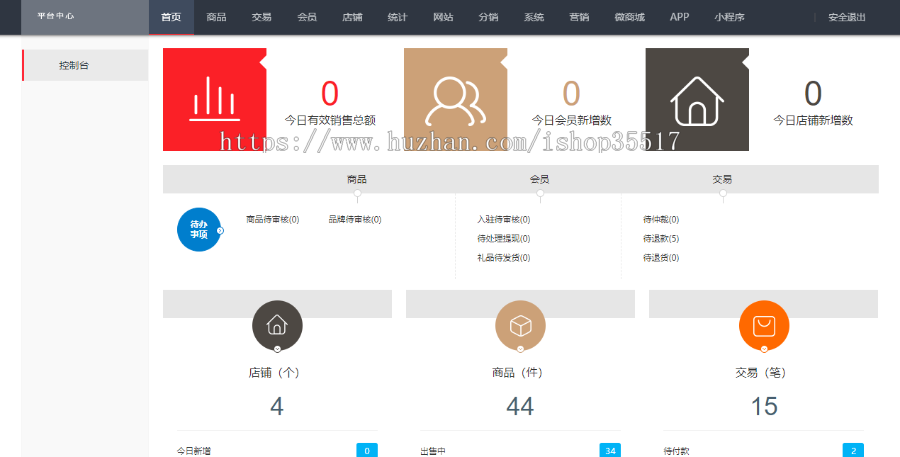900x457 pixels.
Task: Expand the chevron under the cube circle icon
Action: point(521,348)
